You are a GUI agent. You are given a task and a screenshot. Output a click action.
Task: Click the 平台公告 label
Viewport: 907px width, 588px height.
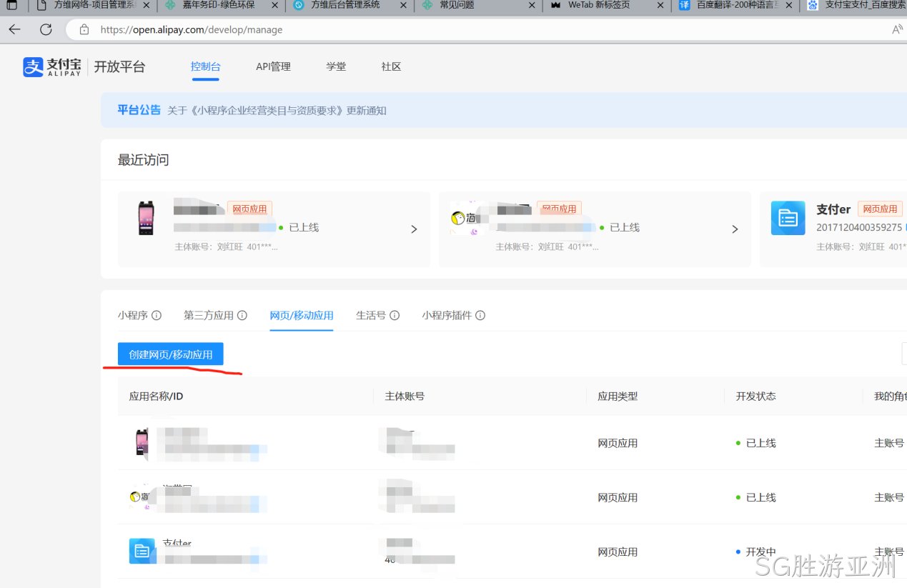139,110
